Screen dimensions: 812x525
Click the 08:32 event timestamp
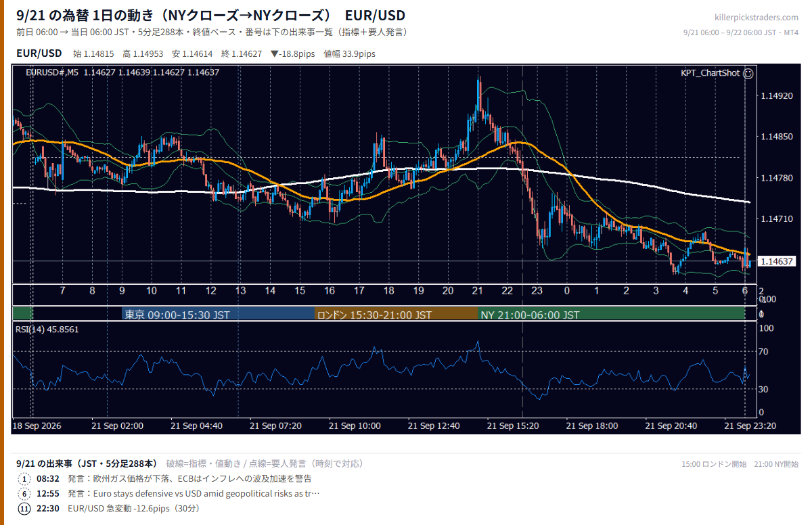pyautogui.click(x=47, y=479)
